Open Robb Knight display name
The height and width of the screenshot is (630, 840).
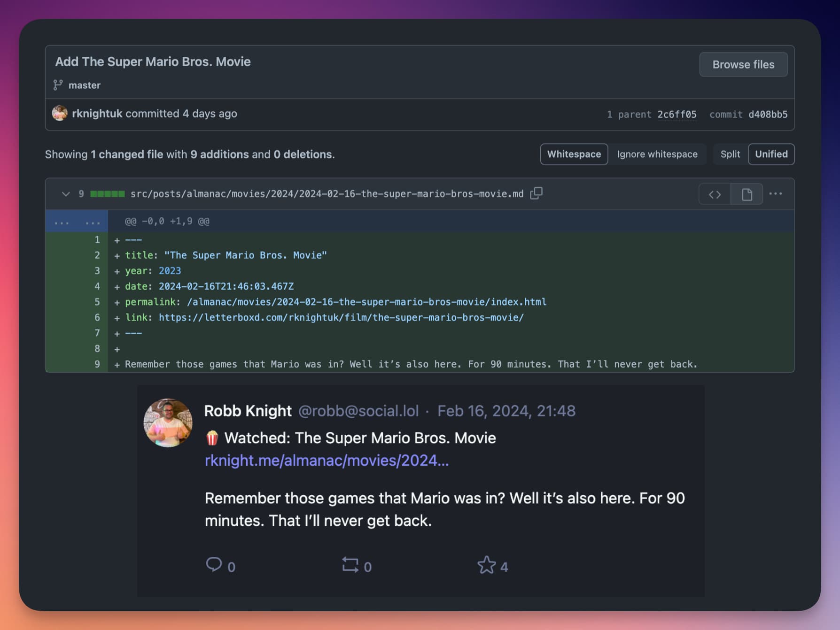(248, 411)
